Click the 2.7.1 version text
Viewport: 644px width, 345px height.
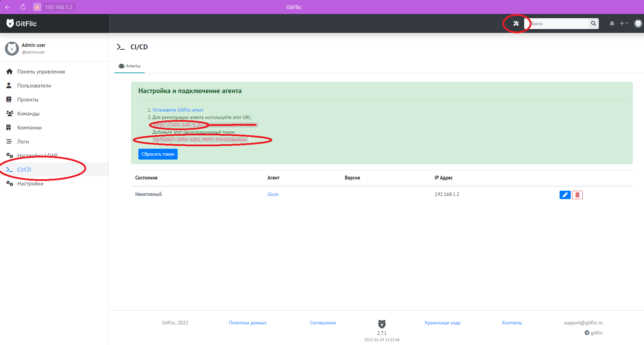click(x=382, y=333)
